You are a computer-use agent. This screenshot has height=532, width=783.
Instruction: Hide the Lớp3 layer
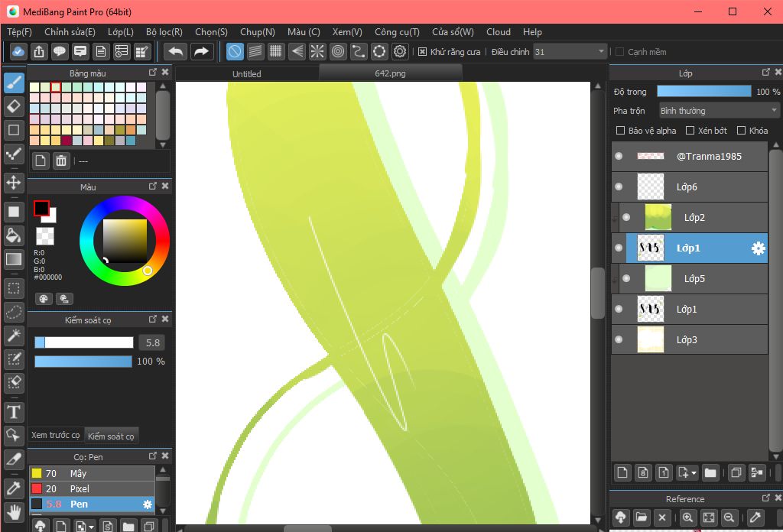[x=619, y=339]
